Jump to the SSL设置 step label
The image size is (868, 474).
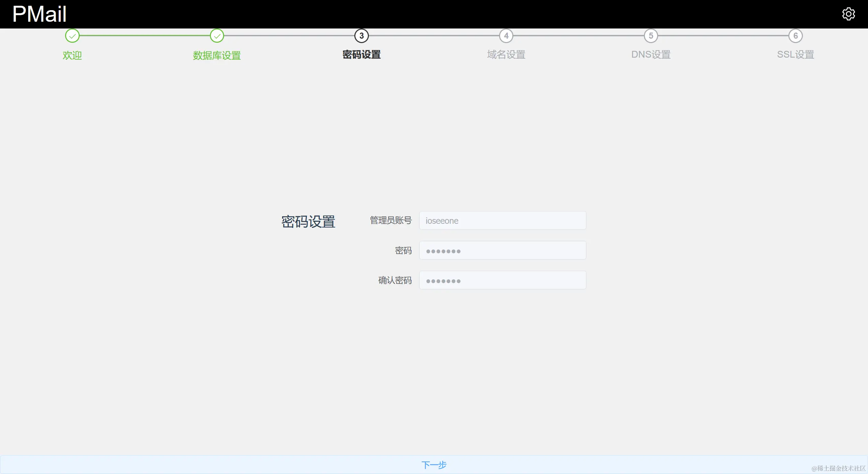[x=795, y=55]
